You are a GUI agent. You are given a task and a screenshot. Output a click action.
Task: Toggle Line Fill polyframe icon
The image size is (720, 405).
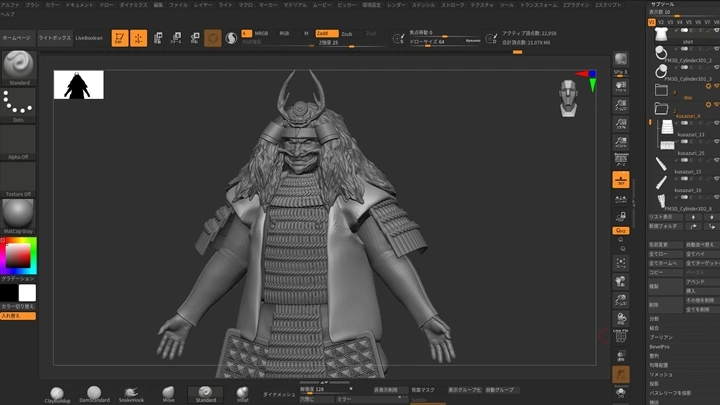tap(621, 337)
